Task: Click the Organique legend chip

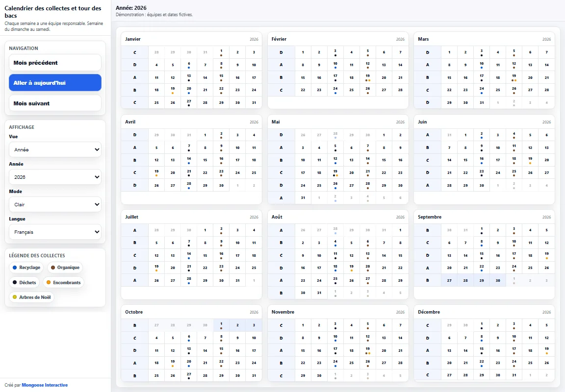Action: pos(65,268)
